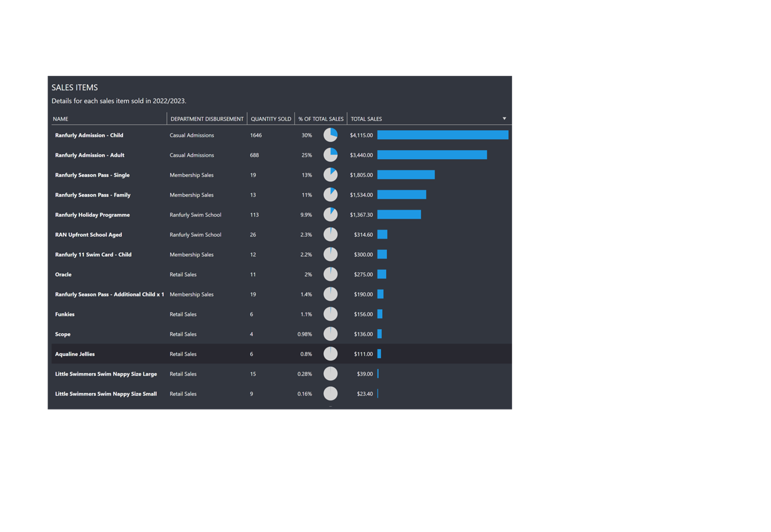Select RAN Upfront School Aged item

pos(88,235)
